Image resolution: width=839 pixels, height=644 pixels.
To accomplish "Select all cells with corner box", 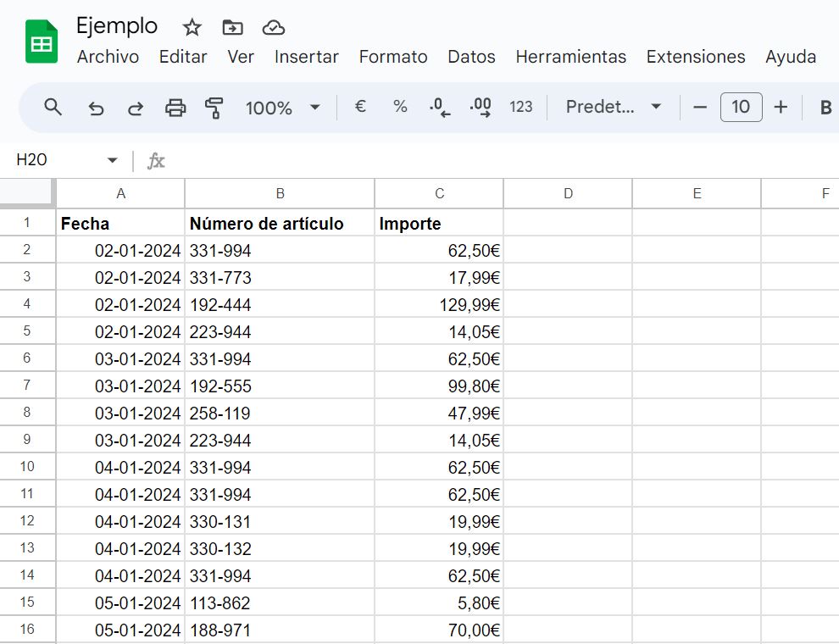I will pyautogui.click(x=27, y=192).
